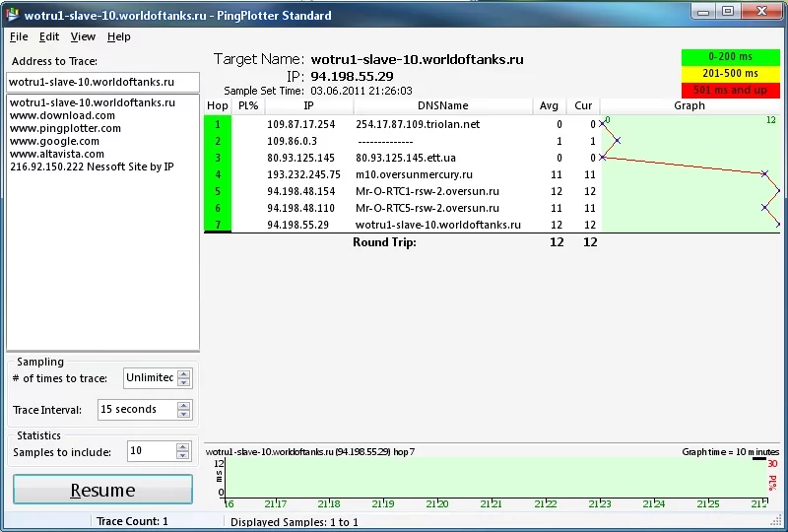The height and width of the screenshot is (532, 788).
Task: Click DNS name Mr-O-RTC1-rsw-2.oversun.ru
Action: (427, 191)
